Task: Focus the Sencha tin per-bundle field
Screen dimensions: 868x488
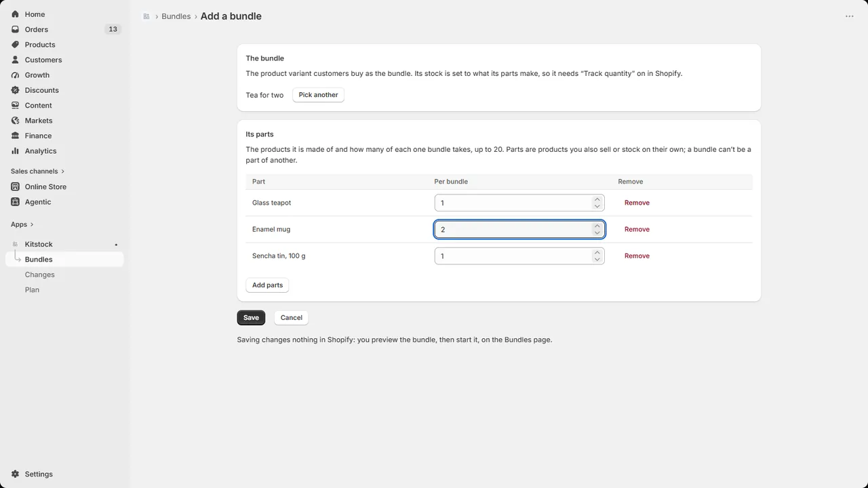Action: pyautogui.click(x=519, y=256)
